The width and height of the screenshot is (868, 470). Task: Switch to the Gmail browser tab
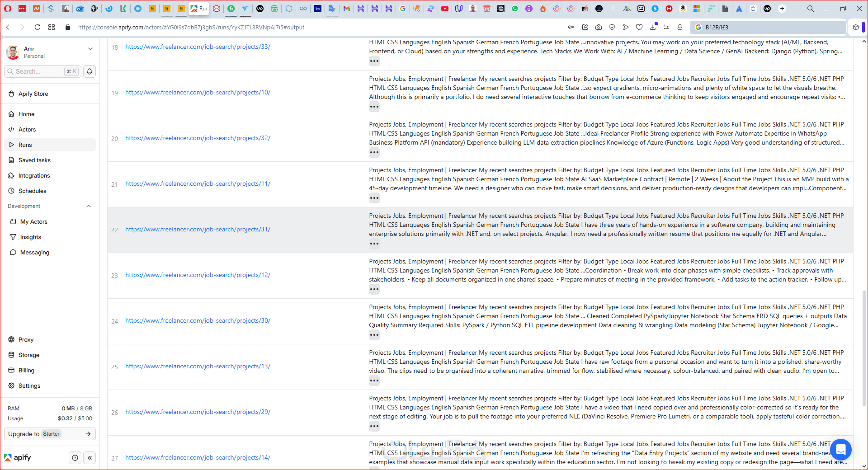(x=347, y=9)
